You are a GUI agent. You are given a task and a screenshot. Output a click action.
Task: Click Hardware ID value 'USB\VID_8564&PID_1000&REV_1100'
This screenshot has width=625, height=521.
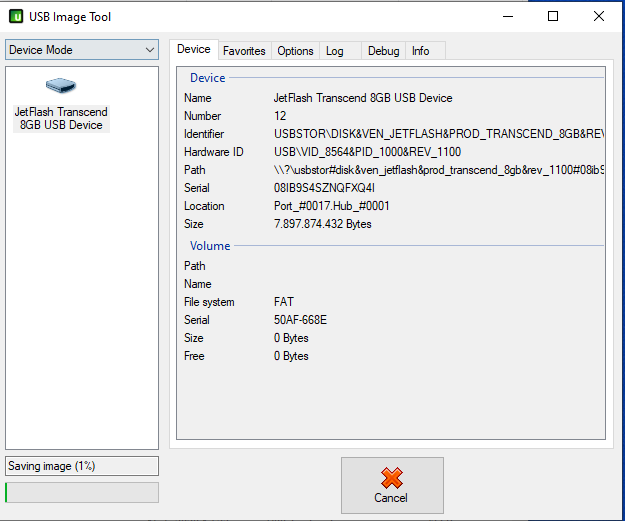point(367,152)
